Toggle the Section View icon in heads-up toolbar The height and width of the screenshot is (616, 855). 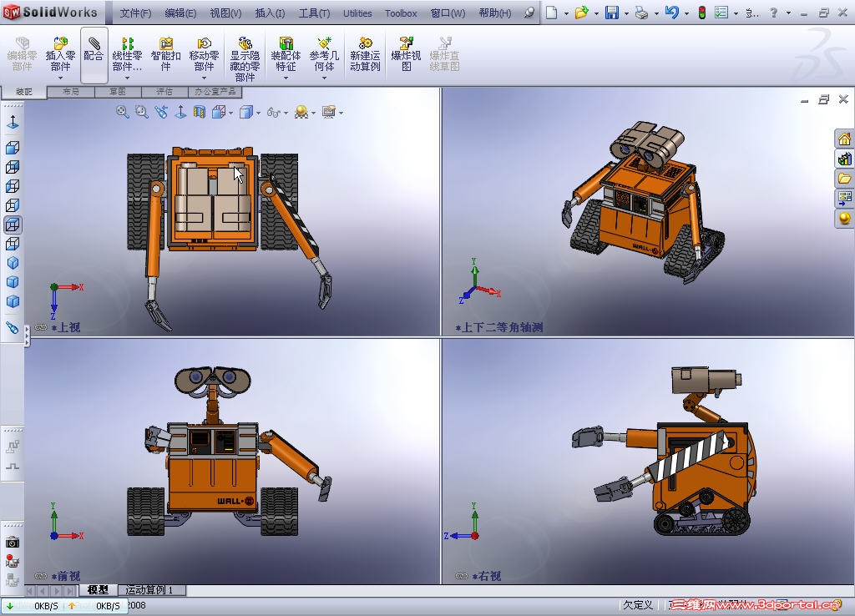click(x=200, y=112)
